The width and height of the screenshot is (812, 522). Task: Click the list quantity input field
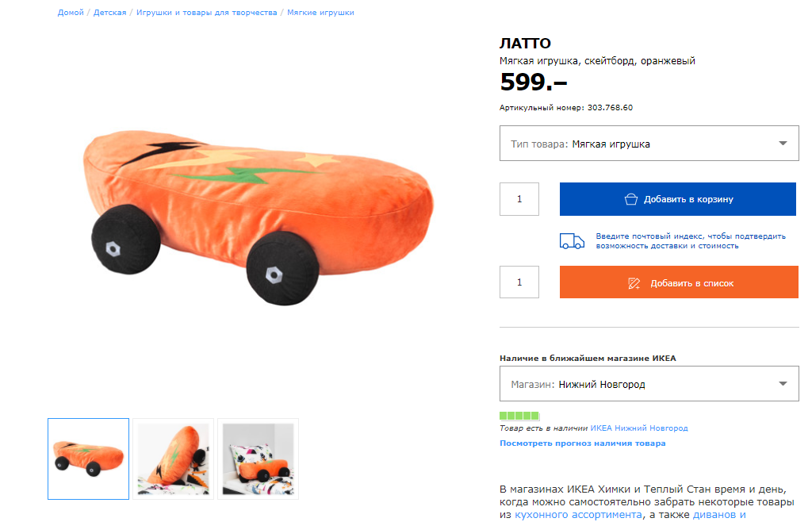click(x=519, y=282)
